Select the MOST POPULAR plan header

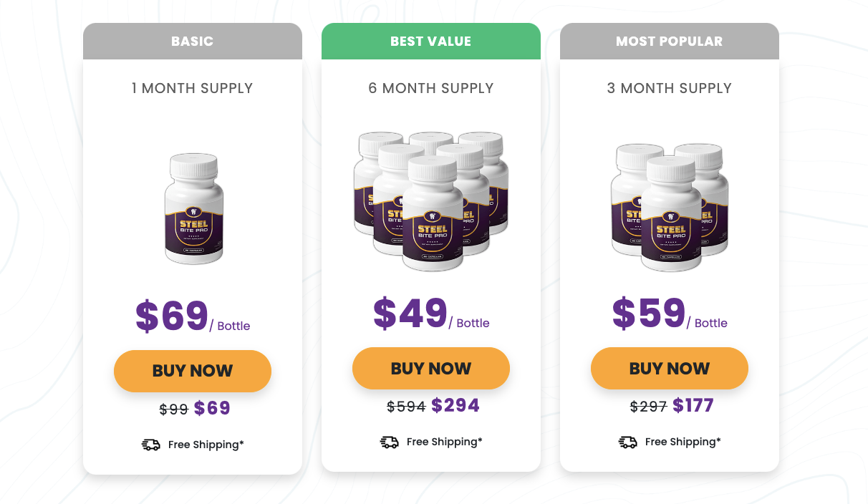click(x=670, y=42)
